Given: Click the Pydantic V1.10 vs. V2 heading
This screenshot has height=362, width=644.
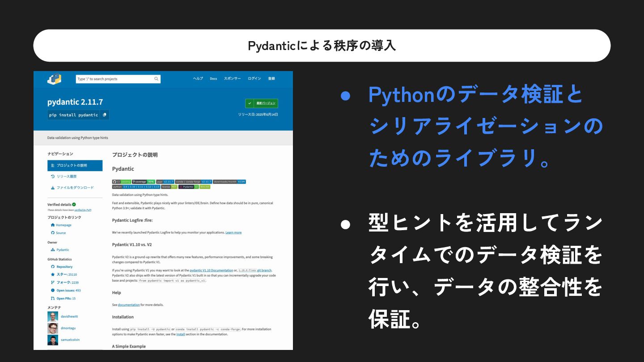Looking at the screenshot, I should (132, 245).
